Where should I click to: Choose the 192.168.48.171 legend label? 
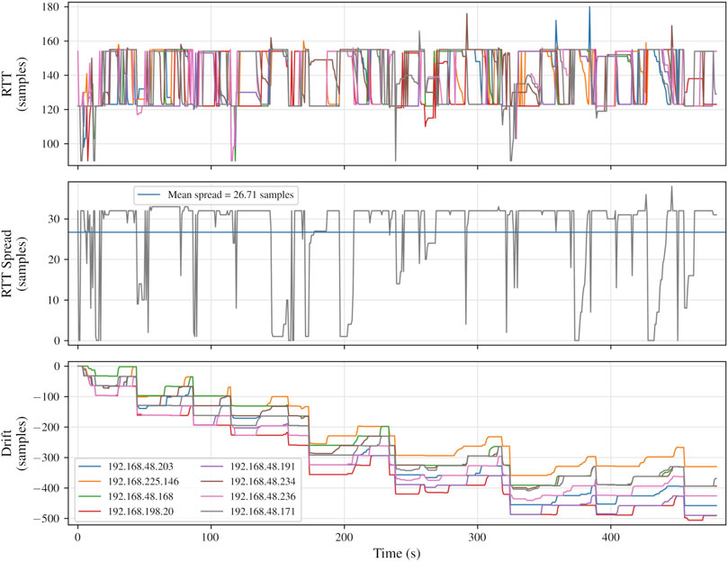click(263, 512)
